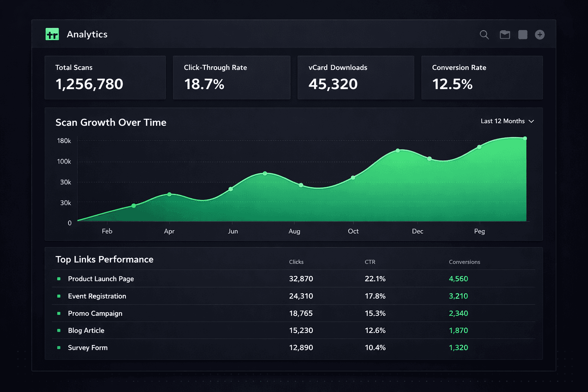Click the green bullet beside Blog Article
This screenshot has width=588, height=392.
[x=59, y=330]
